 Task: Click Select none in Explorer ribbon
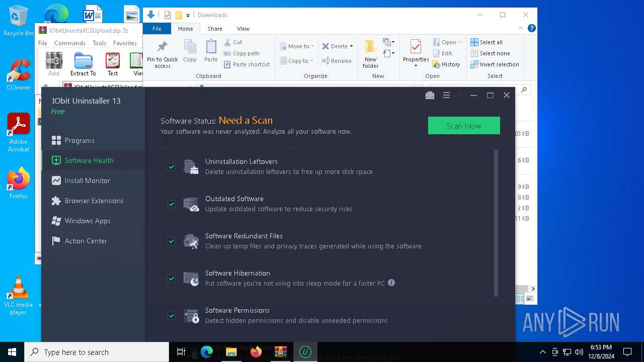tap(491, 53)
